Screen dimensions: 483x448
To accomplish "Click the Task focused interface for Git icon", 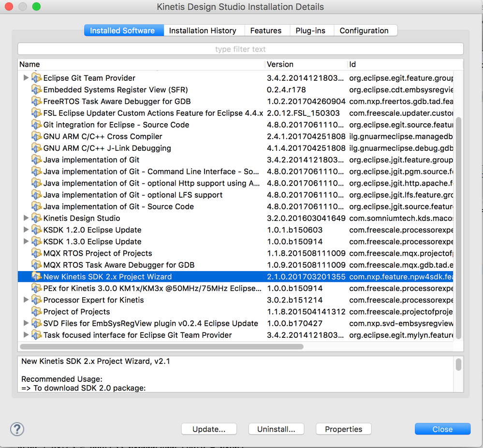I will 36,335.
